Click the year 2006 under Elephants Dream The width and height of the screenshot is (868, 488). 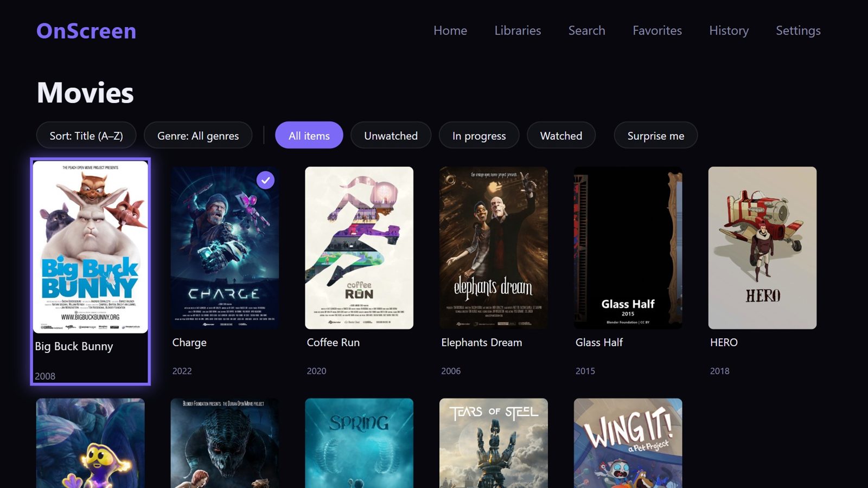pos(451,371)
